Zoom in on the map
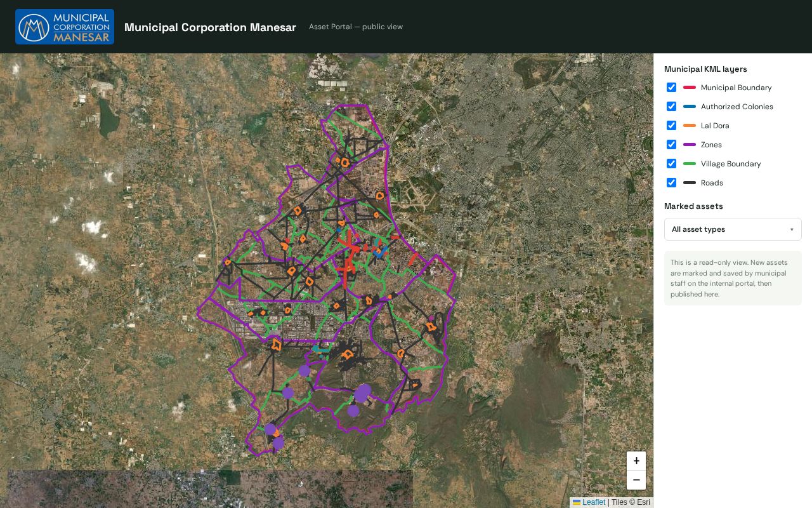The height and width of the screenshot is (508, 812). (636, 461)
